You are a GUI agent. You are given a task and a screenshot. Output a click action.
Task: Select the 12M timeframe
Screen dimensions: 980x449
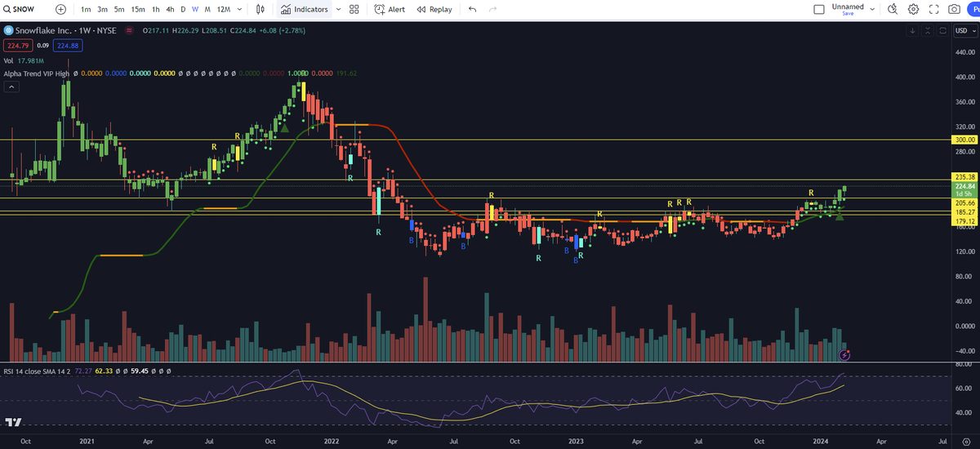[223, 9]
